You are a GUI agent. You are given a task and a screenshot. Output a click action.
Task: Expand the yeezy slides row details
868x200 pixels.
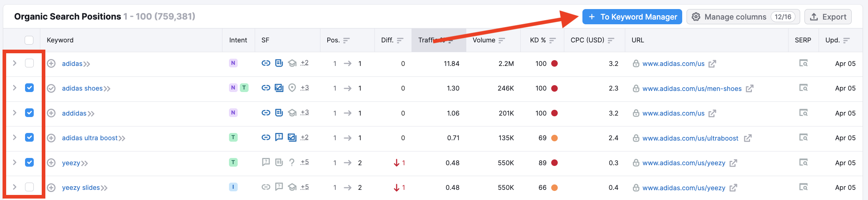click(x=15, y=187)
